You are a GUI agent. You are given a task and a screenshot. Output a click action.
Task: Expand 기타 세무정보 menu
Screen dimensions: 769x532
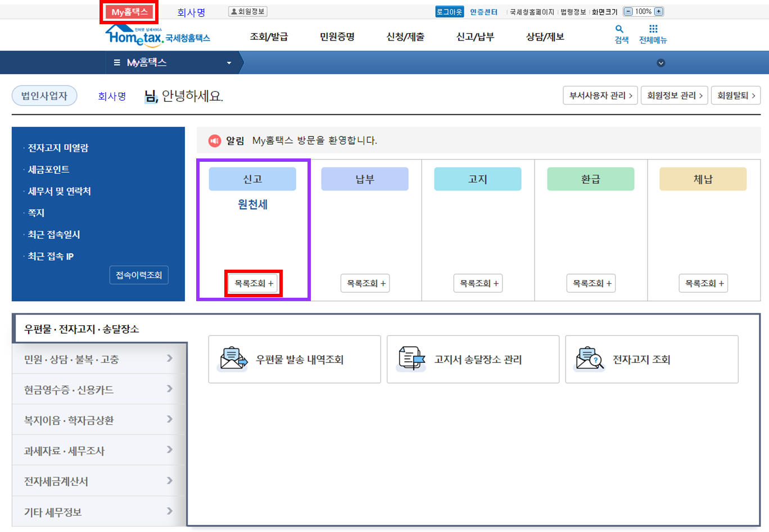tap(99, 512)
